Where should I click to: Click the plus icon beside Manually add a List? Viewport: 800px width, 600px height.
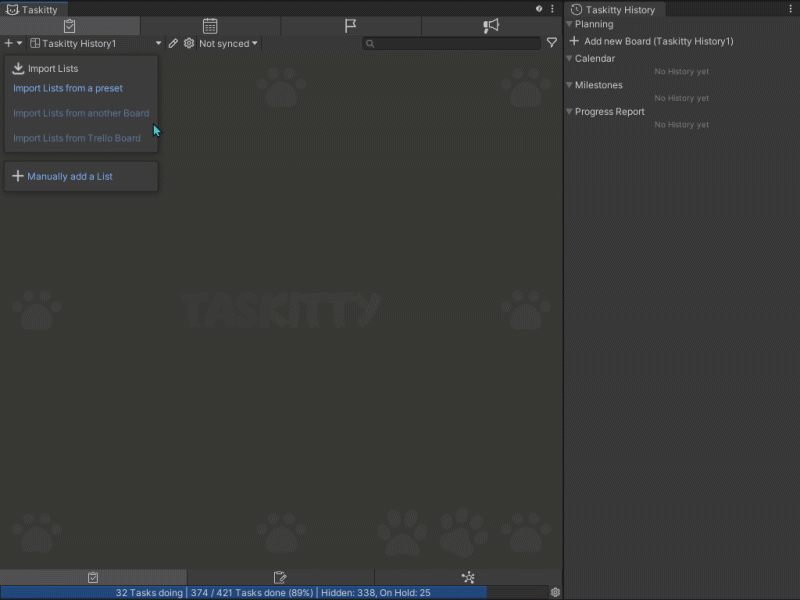click(18, 176)
